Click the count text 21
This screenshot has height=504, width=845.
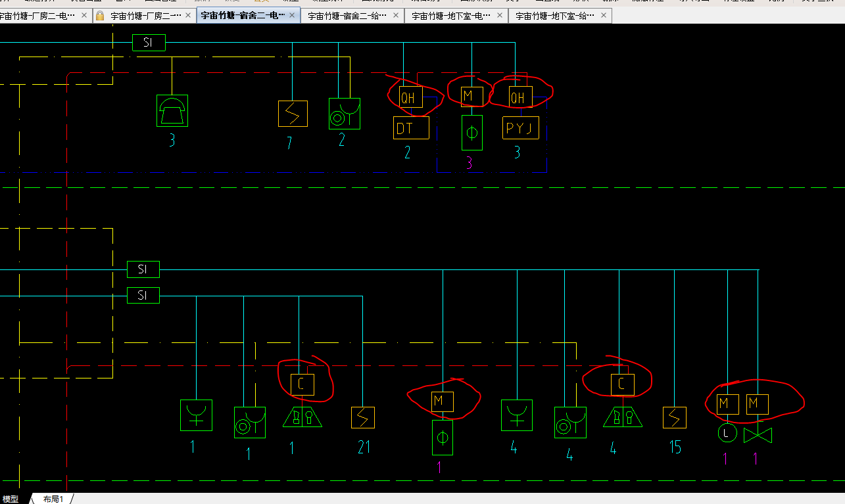point(364,448)
